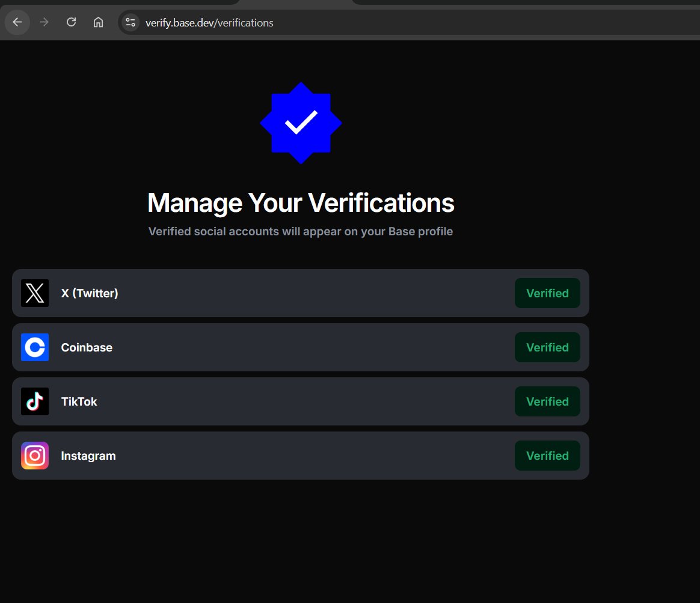The image size is (700, 603).
Task: Reload the page with the refresh icon
Action: [x=71, y=22]
